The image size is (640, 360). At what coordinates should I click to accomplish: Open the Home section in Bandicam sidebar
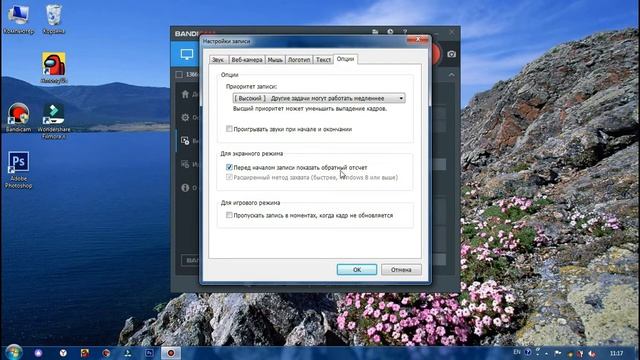coord(185,94)
